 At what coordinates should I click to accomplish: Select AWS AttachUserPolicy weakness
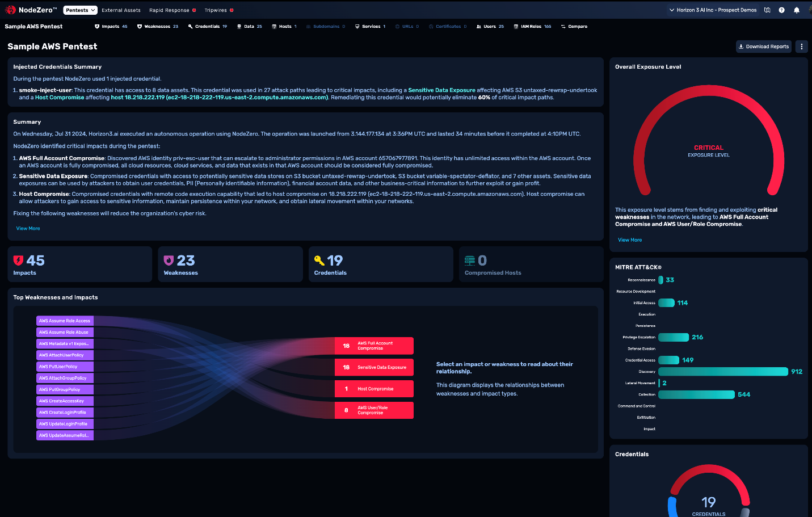[x=65, y=355]
